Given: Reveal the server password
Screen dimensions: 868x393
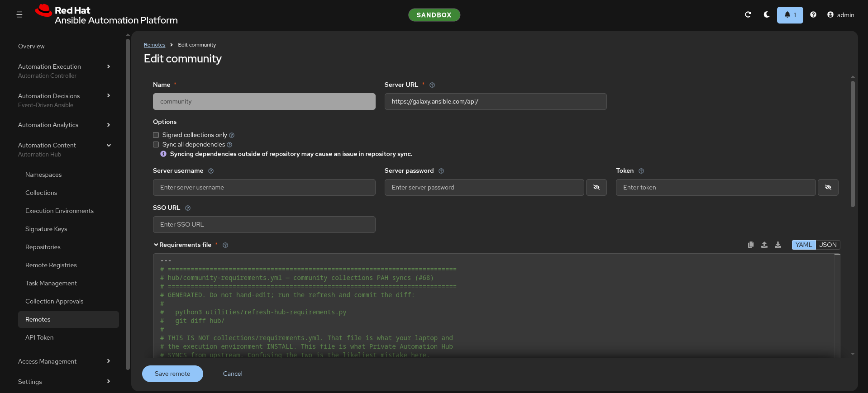Looking at the screenshot, I should pyautogui.click(x=596, y=187).
